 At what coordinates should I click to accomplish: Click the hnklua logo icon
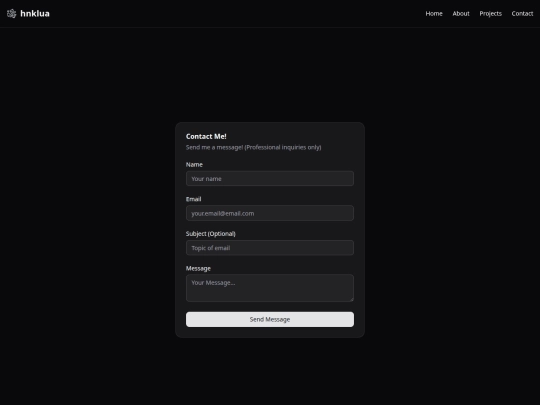11,13
